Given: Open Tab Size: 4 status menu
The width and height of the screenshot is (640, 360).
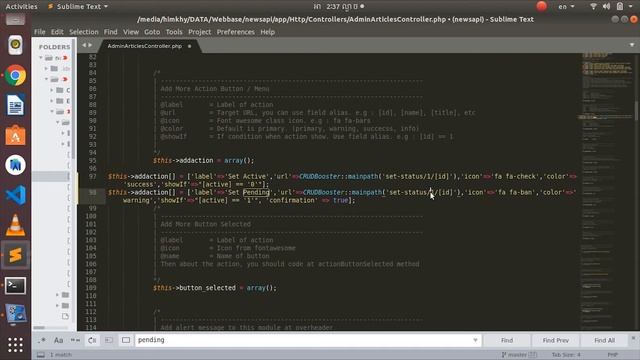Looking at the screenshot, I should click(x=566, y=355).
